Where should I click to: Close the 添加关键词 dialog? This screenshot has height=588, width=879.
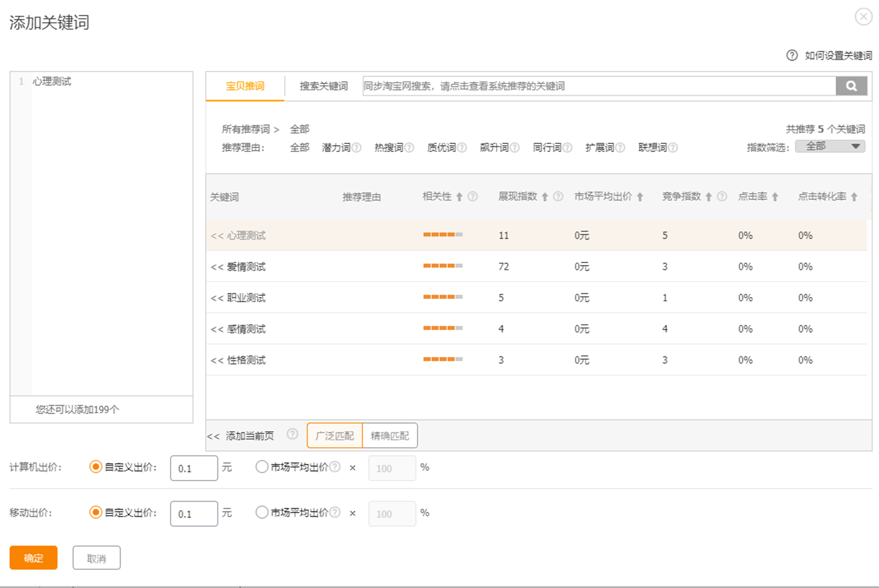[863, 17]
